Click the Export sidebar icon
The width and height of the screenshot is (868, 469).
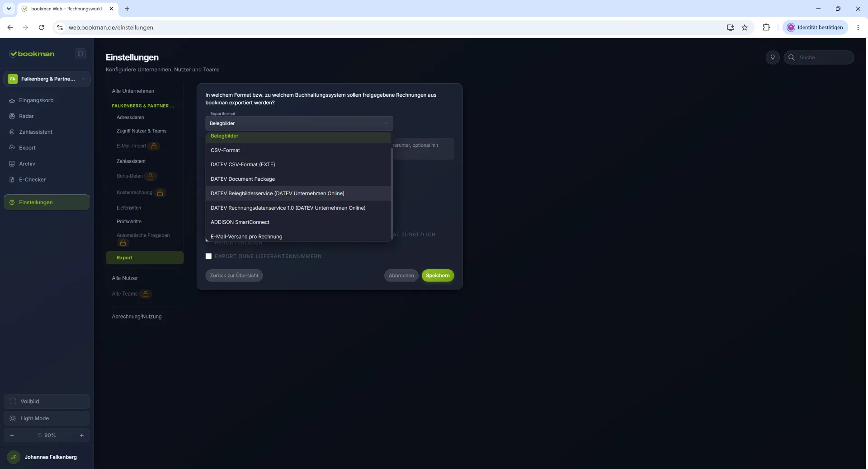(12, 148)
